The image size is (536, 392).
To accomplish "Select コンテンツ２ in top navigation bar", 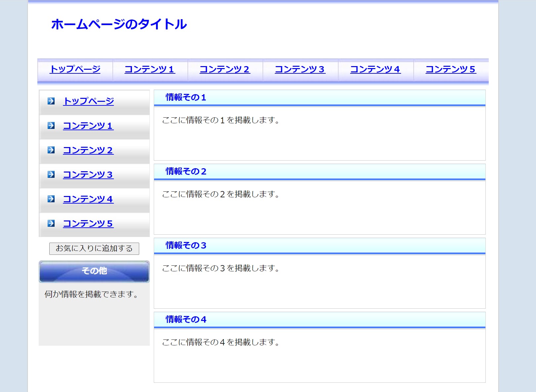I will click(225, 69).
